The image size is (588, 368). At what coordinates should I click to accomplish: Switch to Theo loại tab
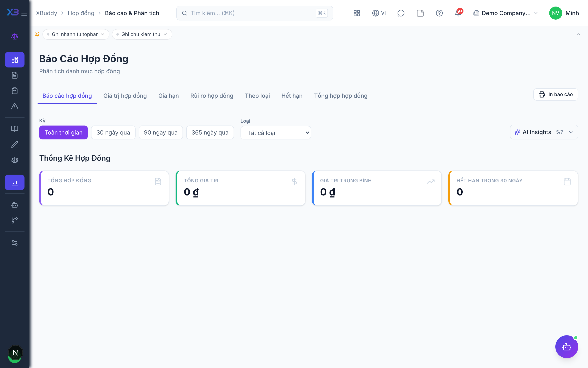click(x=257, y=96)
